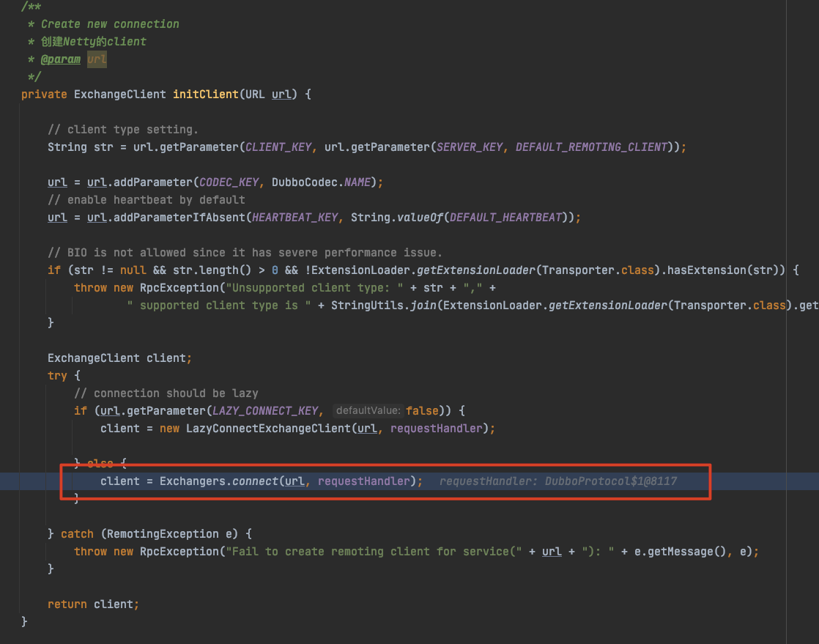Viewport: 819px width, 644px height.
Task: Click the StringUtils.join method call
Action: (x=383, y=306)
